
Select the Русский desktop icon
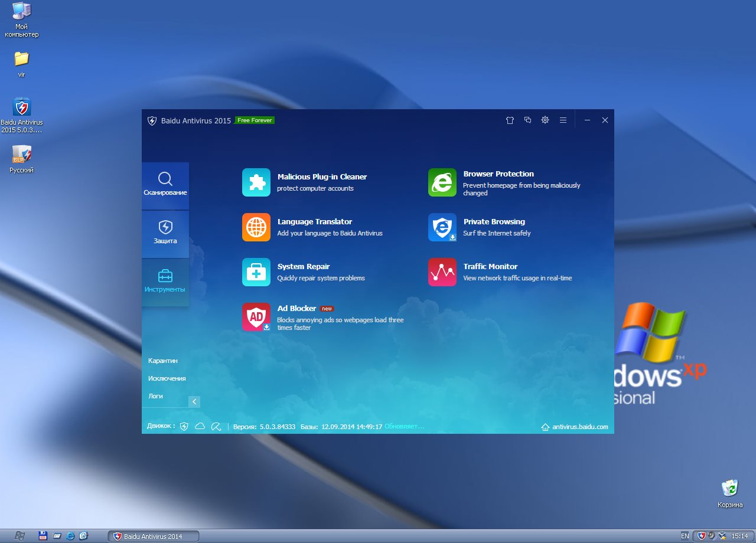click(x=22, y=159)
